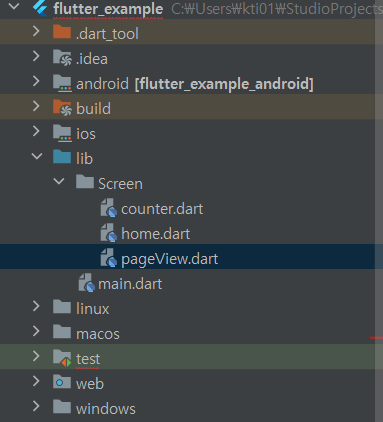This screenshot has height=422, width=383.
Task: Expand the test folder arrow
Action: [36, 356]
